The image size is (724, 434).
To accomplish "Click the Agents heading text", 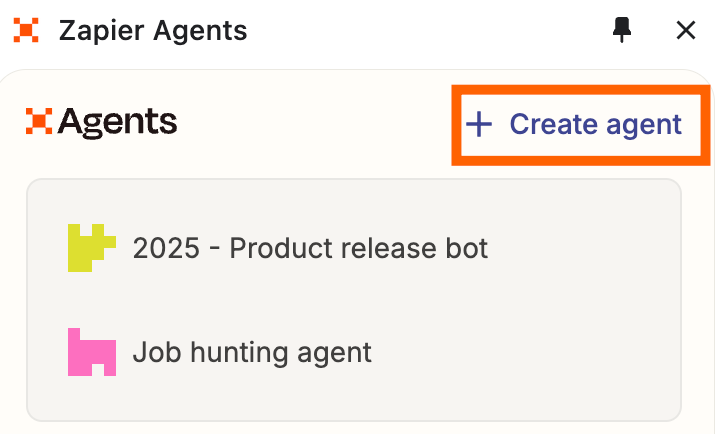I will coord(117,122).
